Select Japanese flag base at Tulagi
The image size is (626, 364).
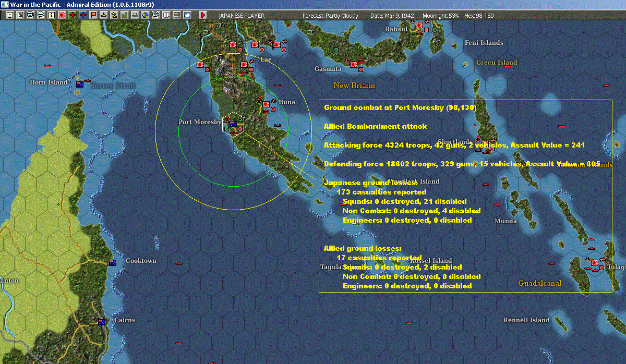(x=595, y=262)
